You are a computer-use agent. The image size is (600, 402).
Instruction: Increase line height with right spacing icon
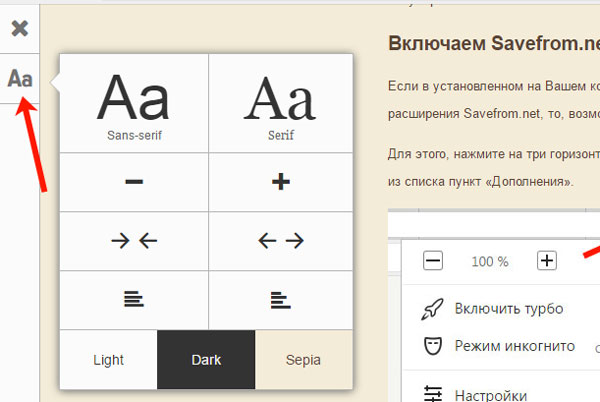281,298
